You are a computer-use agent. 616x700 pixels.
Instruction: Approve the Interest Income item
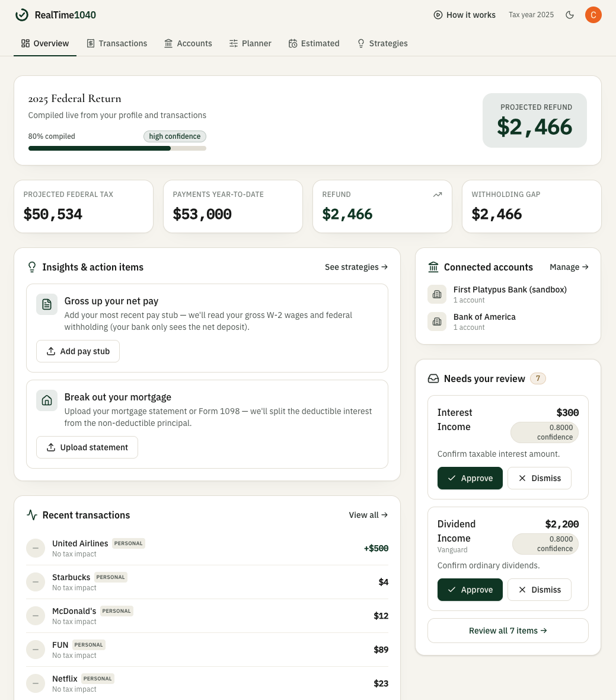coord(470,478)
